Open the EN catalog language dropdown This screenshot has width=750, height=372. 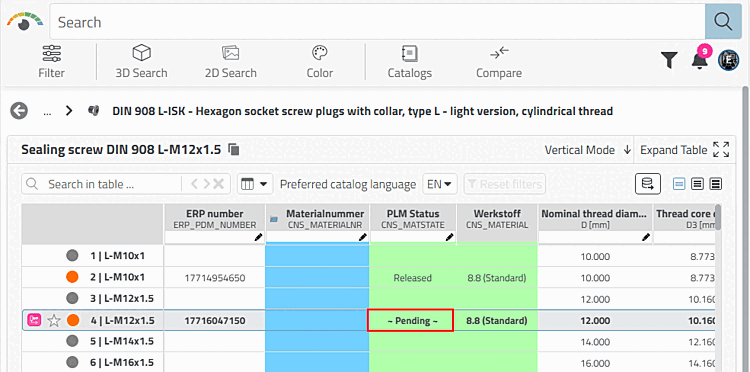440,184
